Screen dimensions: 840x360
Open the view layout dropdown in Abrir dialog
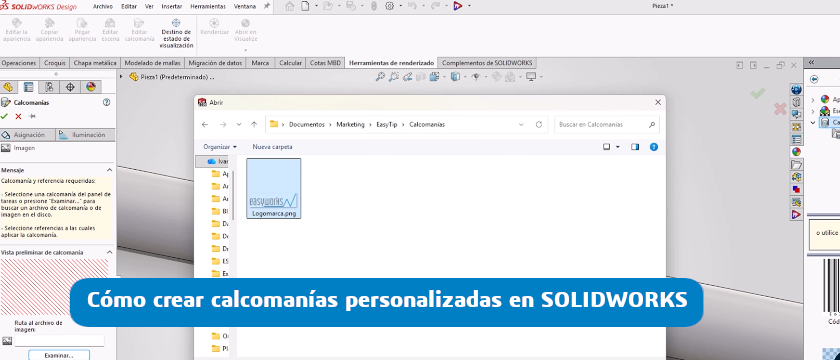tap(618, 147)
